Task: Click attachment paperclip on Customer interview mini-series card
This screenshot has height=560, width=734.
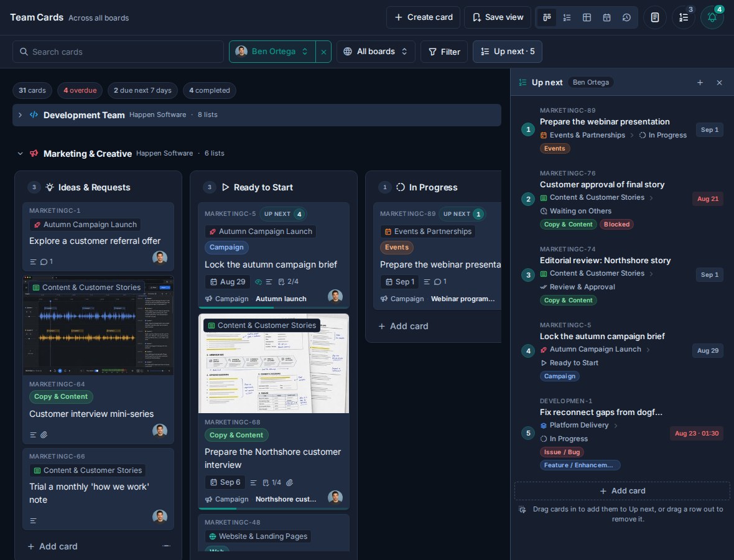Action: click(x=44, y=435)
